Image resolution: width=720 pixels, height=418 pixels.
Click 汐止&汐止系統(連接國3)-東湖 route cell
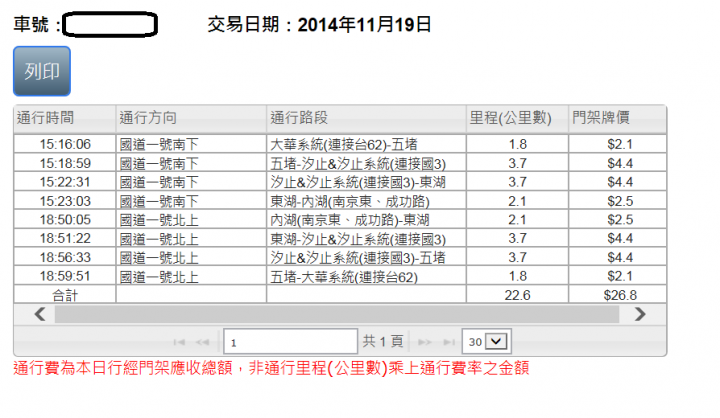tap(366, 182)
